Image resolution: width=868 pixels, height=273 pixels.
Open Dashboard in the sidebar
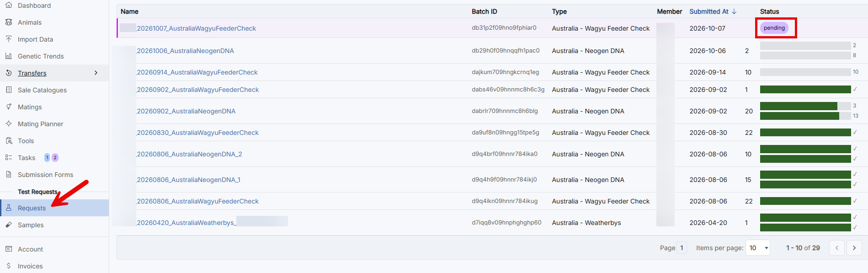coord(34,5)
